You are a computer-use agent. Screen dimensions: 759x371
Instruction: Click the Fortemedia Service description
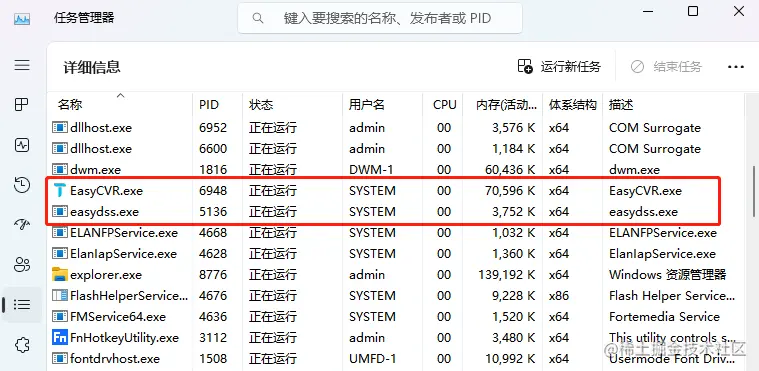click(x=664, y=317)
